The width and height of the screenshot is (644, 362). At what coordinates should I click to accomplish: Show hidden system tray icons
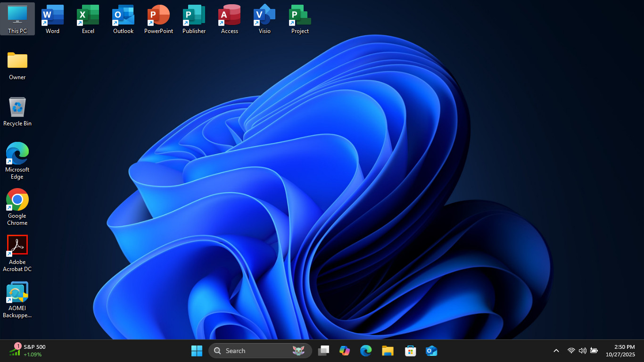pyautogui.click(x=556, y=351)
